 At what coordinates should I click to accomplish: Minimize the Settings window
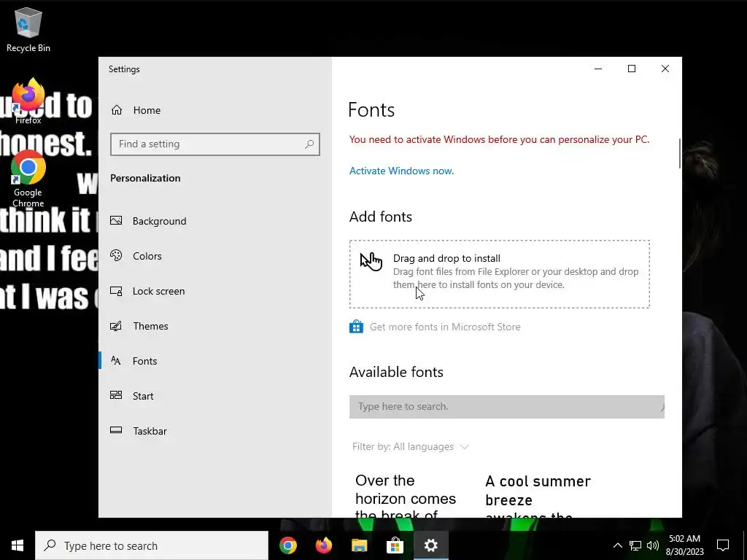point(598,69)
